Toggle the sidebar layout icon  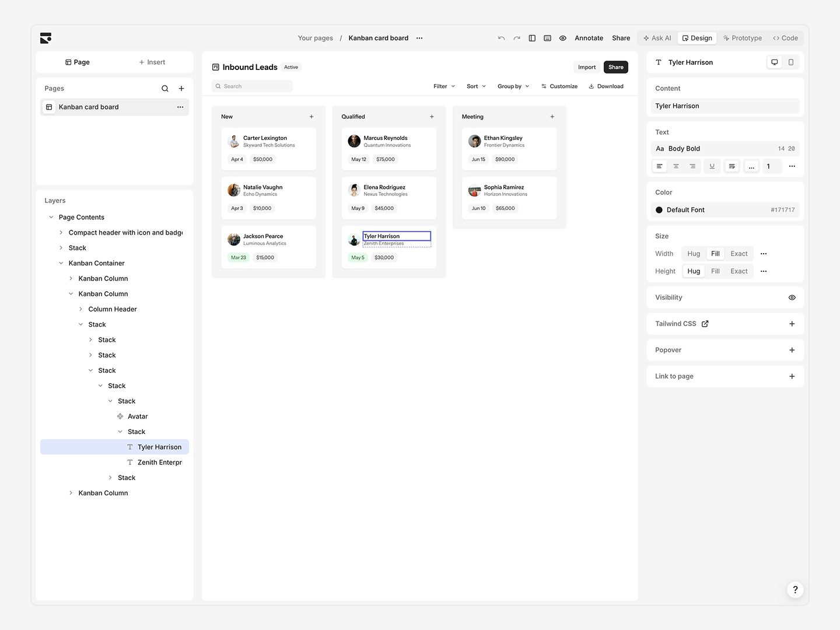pyautogui.click(x=532, y=38)
